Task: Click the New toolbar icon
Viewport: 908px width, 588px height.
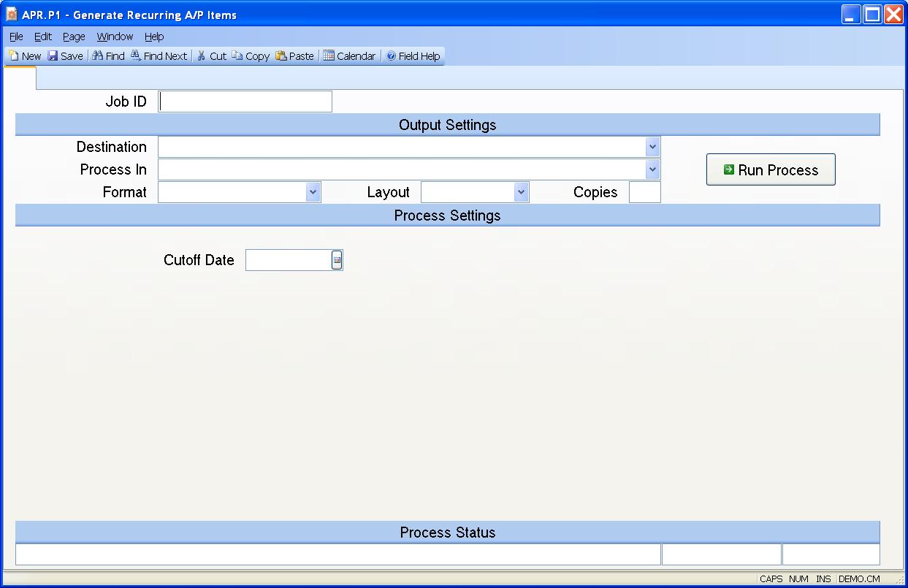Action: [25, 56]
